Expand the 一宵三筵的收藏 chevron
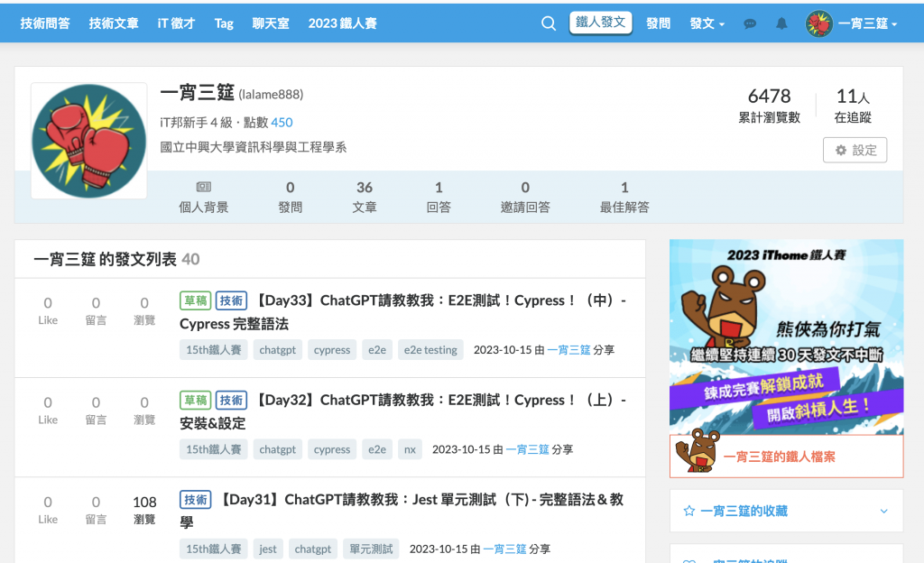This screenshot has height=563, width=924. (x=883, y=511)
